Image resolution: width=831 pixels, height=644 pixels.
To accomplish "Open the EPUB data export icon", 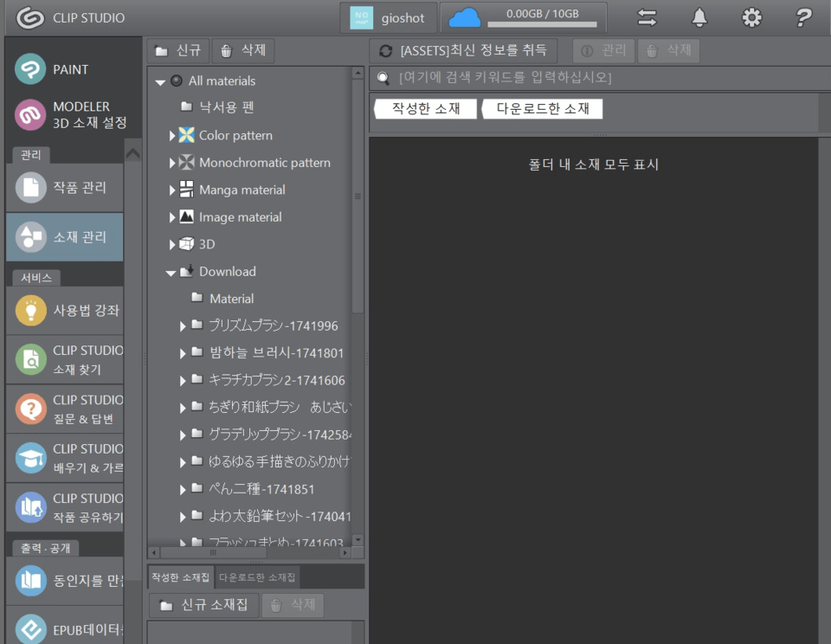I will [x=31, y=628].
